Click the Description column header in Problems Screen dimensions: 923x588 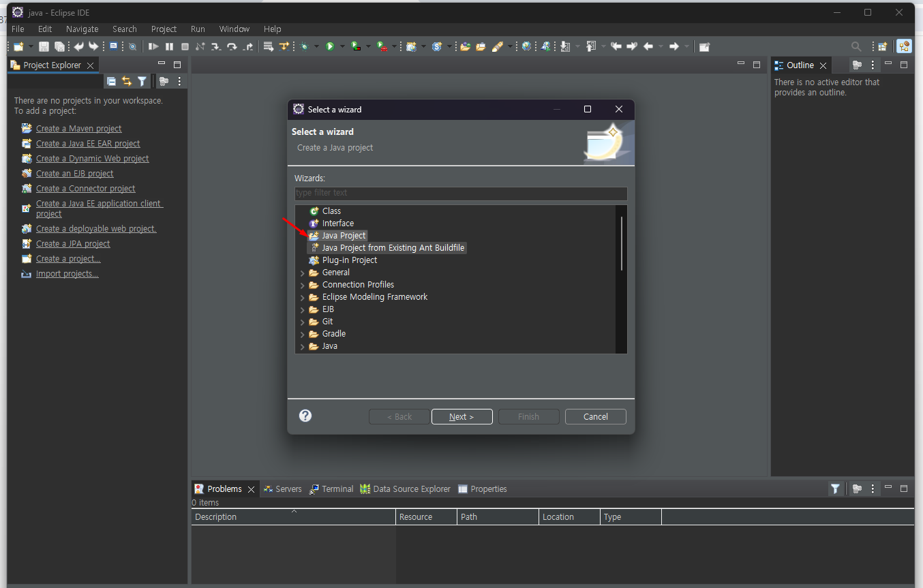293,516
